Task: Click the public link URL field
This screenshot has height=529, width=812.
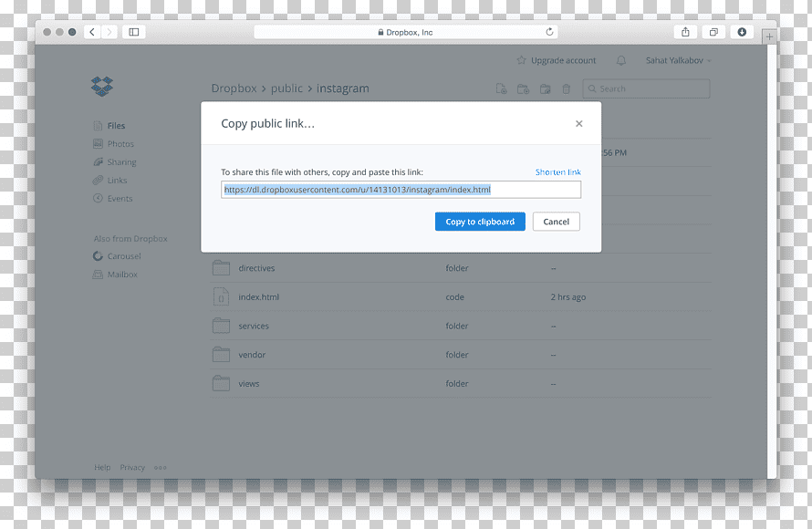Action: click(x=401, y=190)
